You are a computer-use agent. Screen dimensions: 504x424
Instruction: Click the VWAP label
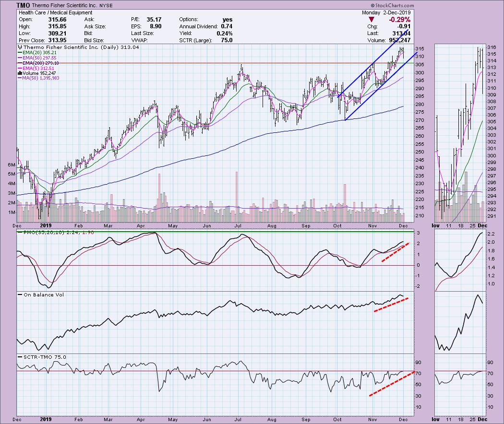(139, 40)
